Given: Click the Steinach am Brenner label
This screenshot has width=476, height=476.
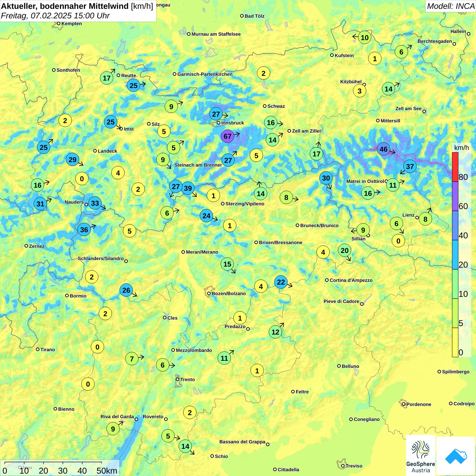Looking at the screenshot, I should pyautogui.click(x=198, y=165).
